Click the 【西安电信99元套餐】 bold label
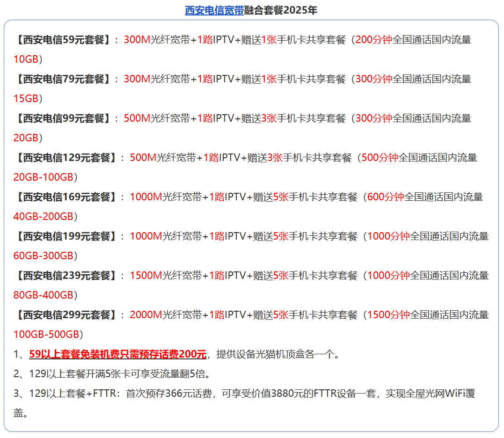Screen dimensions: 504x438 tap(63, 118)
